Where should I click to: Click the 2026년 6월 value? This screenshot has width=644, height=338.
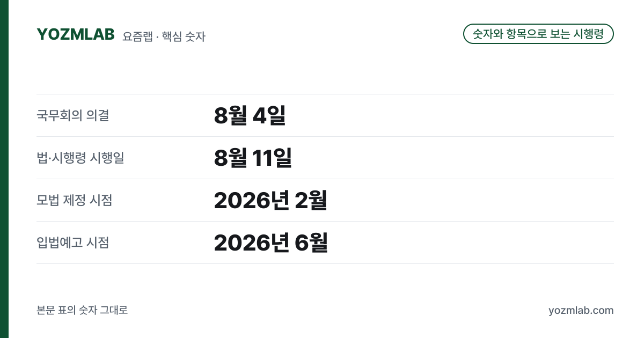(270, 243)
